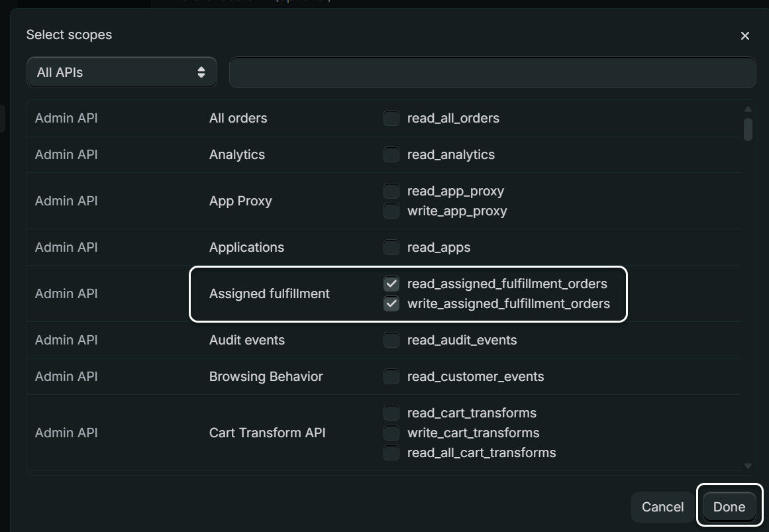The width and height of the screenshot is (769, 532).
Task: Click the 'Analytics' row label
Action: pos(237,154)
